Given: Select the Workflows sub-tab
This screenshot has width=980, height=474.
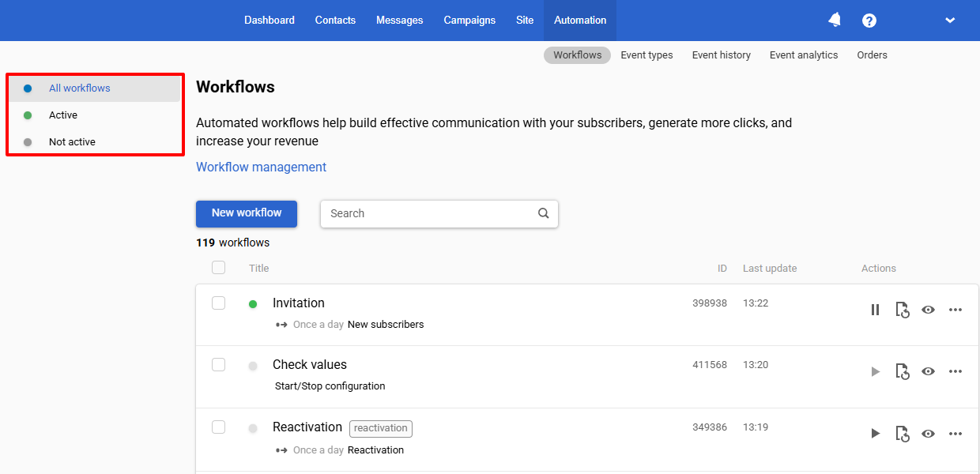Looking at the screenshot, I should click(577, 55).
